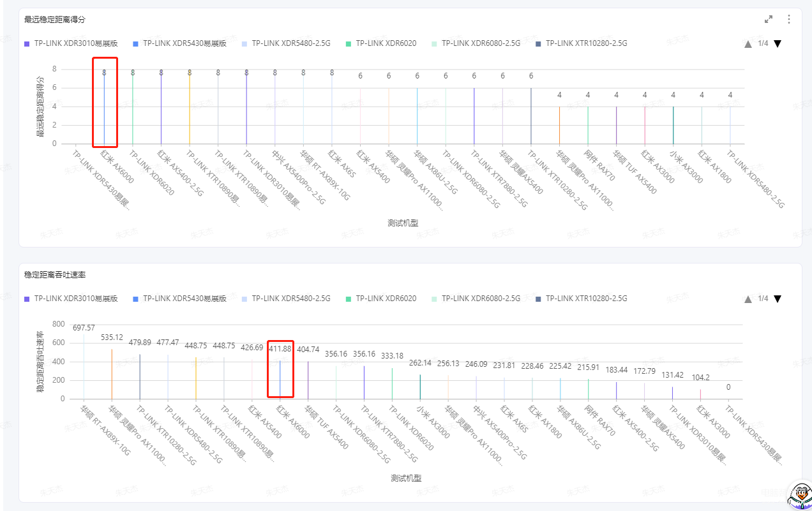Click 红米 AX1800 axis label in 最远稳定距离得分 chart

pyautogui.click(x=713, y=166)
